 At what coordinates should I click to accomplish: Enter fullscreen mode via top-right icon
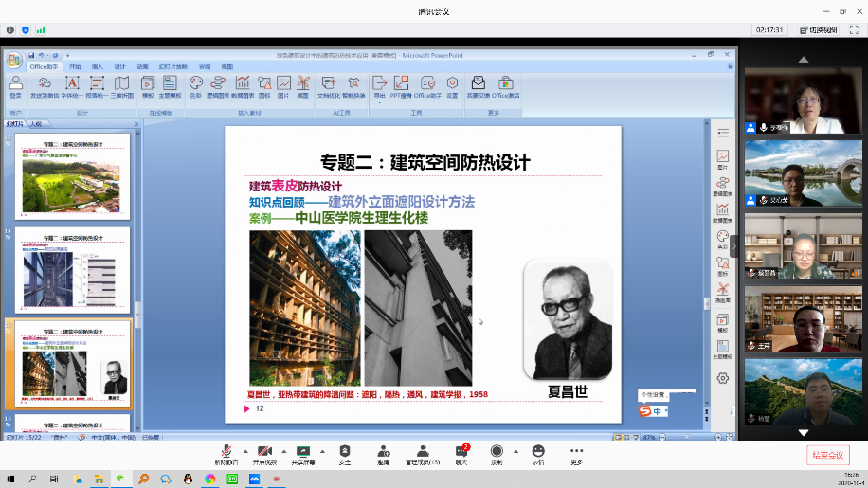856,30
